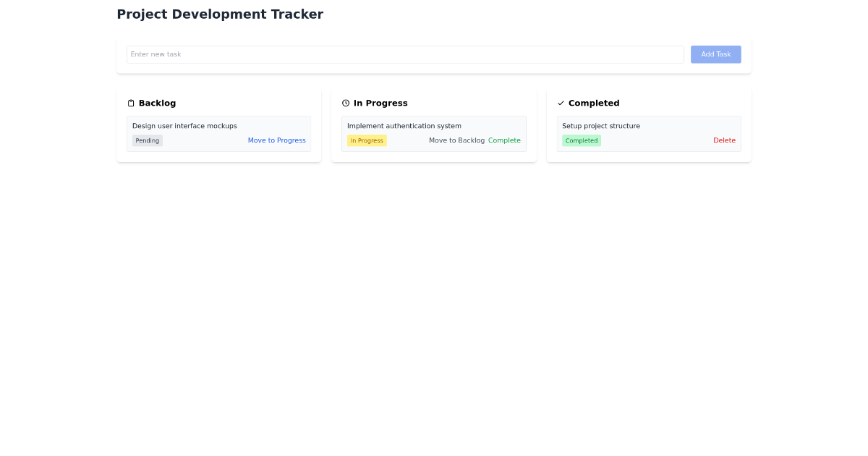
Task: Click the clipboard icon beside Backlog
Action: tap(131, 103)
